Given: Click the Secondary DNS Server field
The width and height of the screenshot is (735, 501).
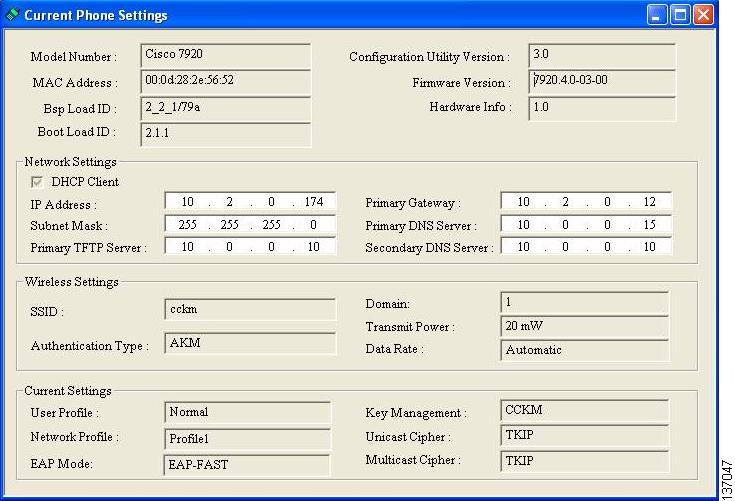Looking at the screenshot, I should [x=586, y=246].
